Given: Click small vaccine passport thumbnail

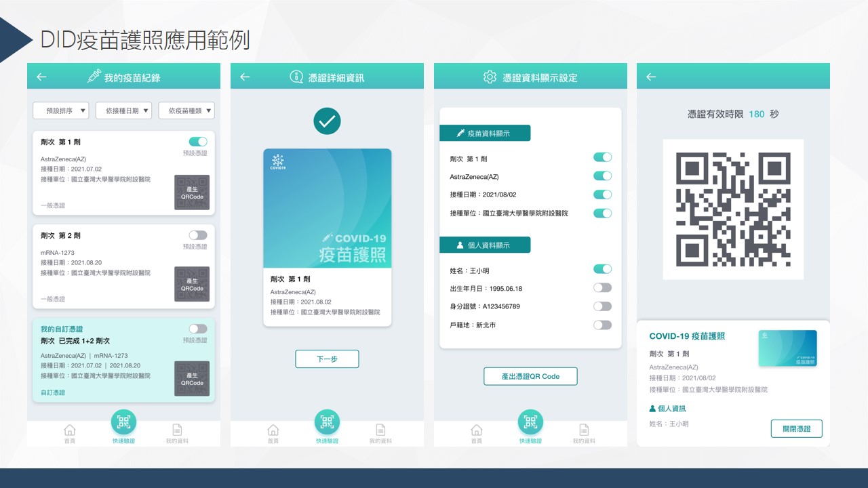Looking at the screenshot, I should click(x=787, y=348).
